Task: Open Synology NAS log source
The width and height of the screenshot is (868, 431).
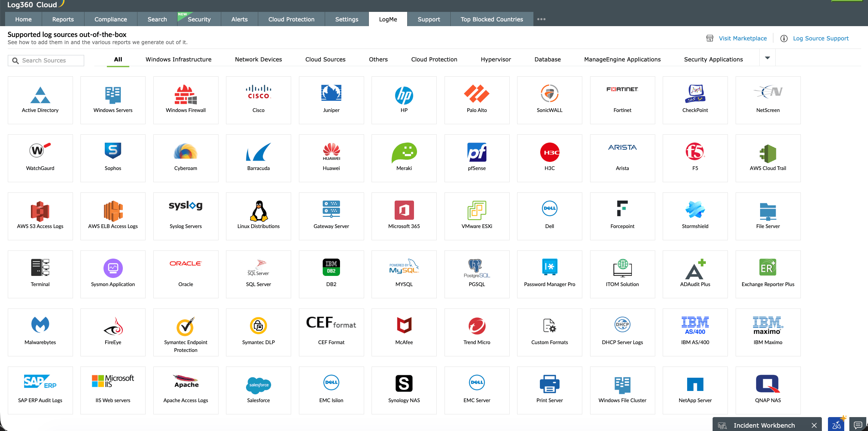Action: (404, 390)
